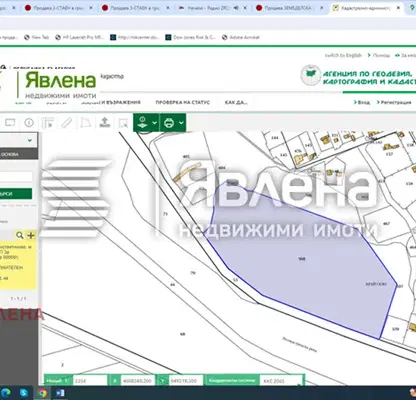416x400 pixels.
Task: Open Skype from the taskbar
Action: tap(24, 393)
